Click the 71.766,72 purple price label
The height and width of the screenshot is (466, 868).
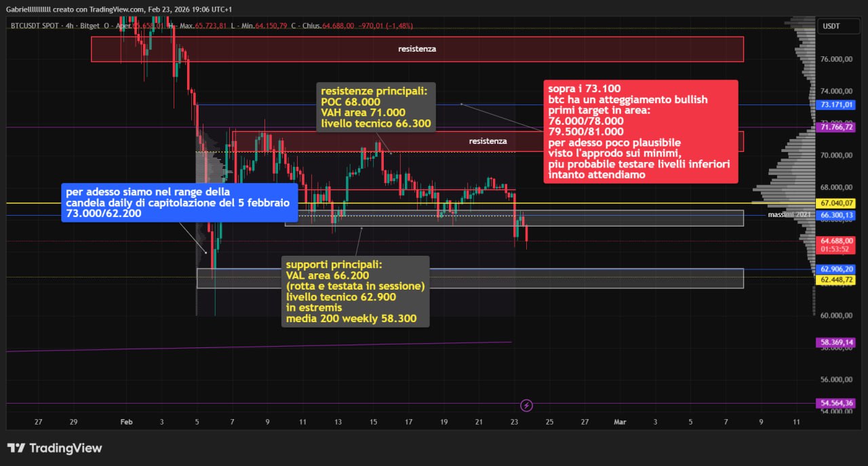click(x=836, y=127)
